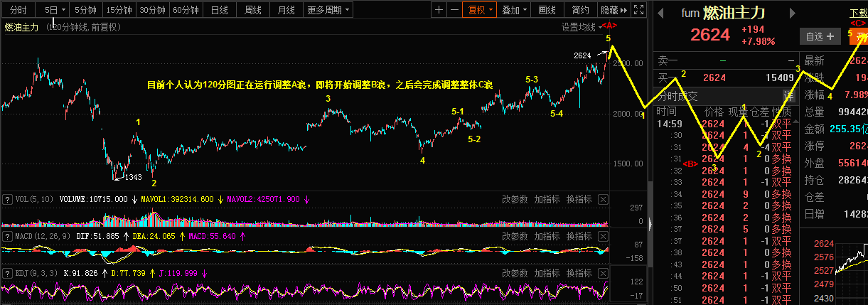Open VOL indicator help question mark
Viewport: 868px width, 305px height.
(x=8, y=200)
